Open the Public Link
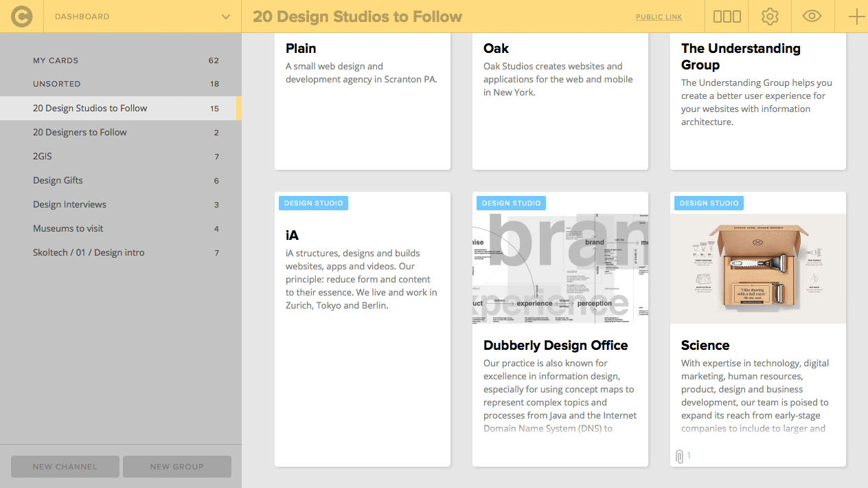Viewport: 868px width, 488px height. tap(659, 17)
